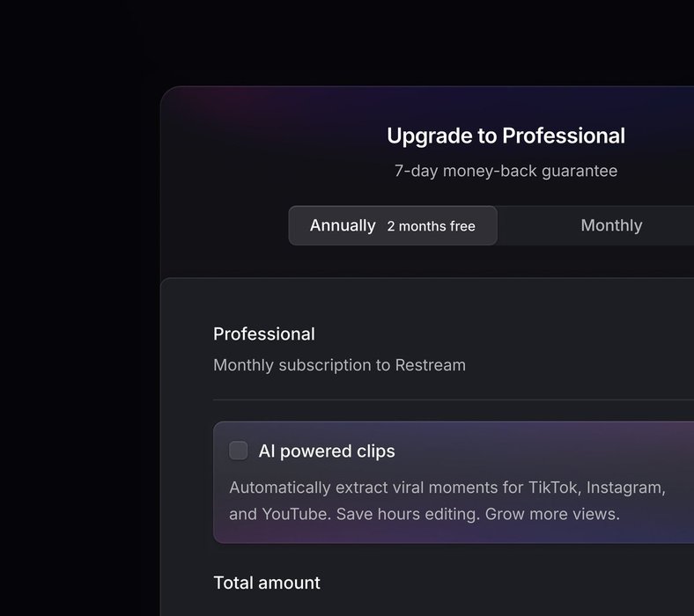
Task: Click the Total amount label
Action: click(267, 583)
